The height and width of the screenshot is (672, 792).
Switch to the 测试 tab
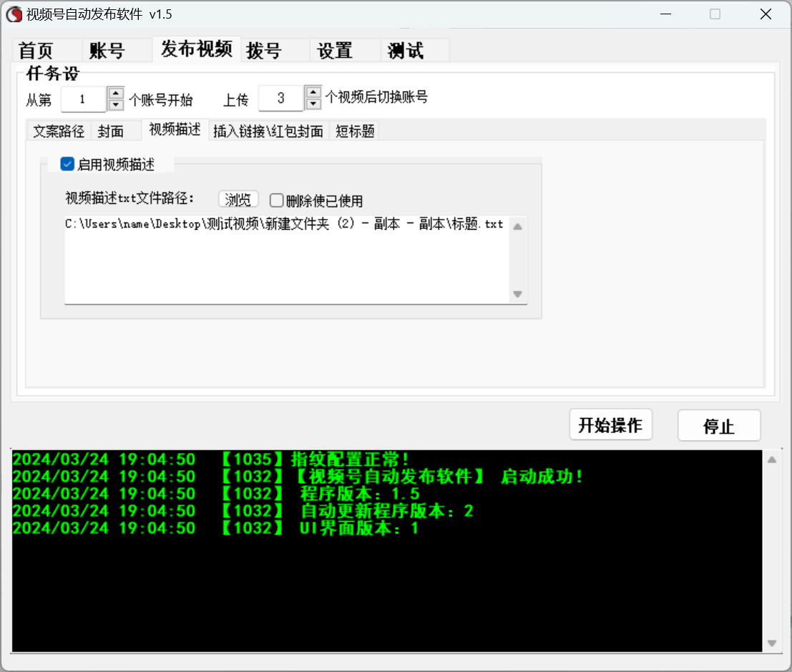415,50
